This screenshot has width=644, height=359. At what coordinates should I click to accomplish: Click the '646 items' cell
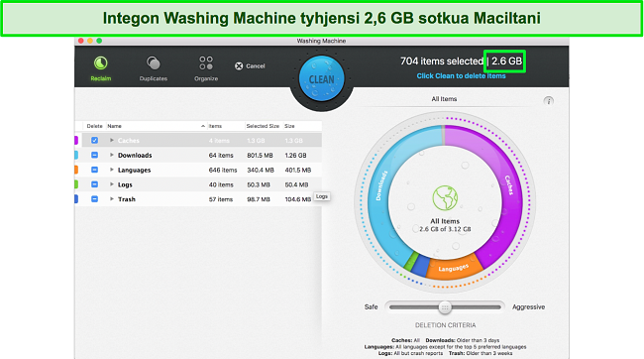(x=223, y=170)
